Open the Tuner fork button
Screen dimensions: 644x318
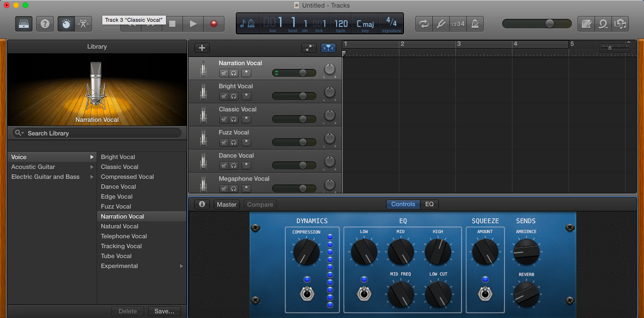click(x=441, y=24)
